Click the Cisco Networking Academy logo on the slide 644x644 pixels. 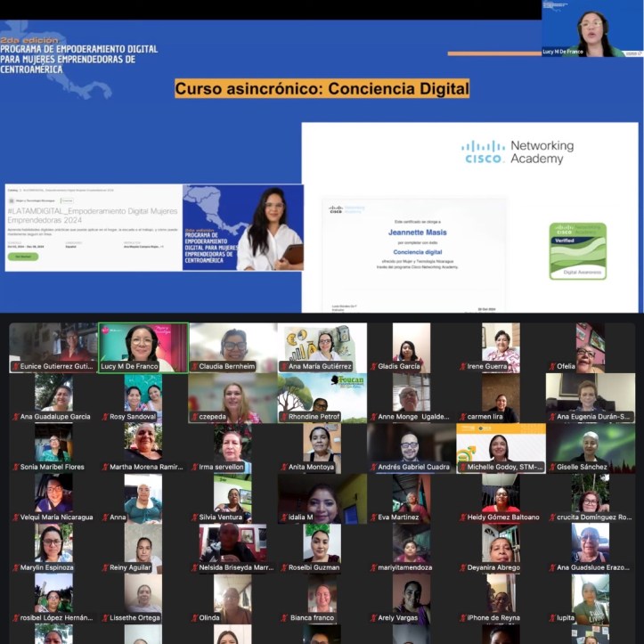coord(518,152)
